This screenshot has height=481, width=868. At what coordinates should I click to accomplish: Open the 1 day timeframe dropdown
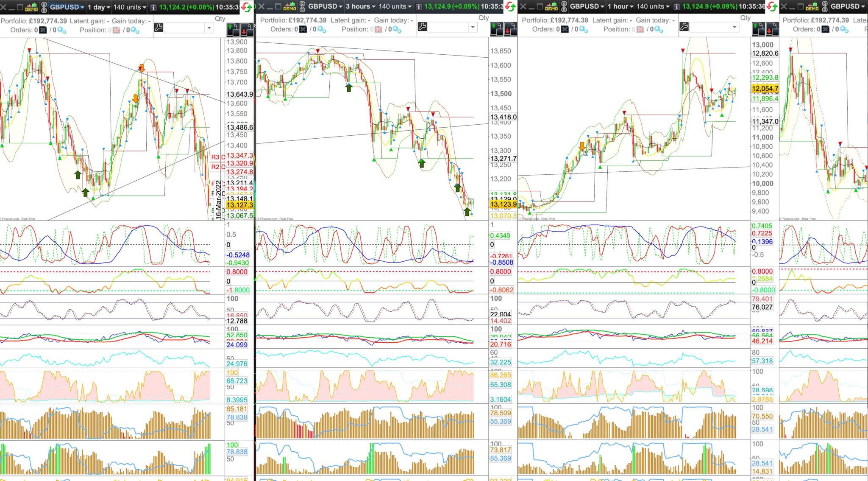click(x=99, y=7)
